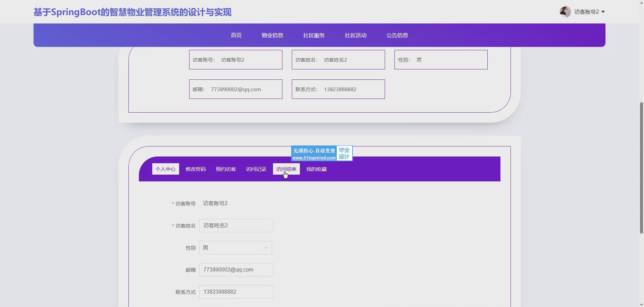This screenshot has height=307, width=644.
Task: Open 公告信息 navigation menu item
Action: tap(397, 35)
